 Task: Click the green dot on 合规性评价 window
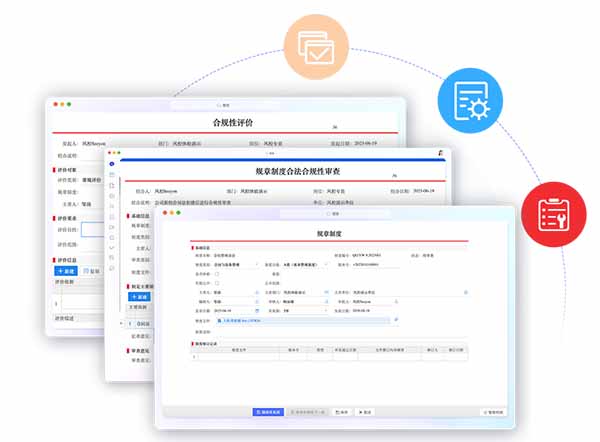click(x=69, y=104)
